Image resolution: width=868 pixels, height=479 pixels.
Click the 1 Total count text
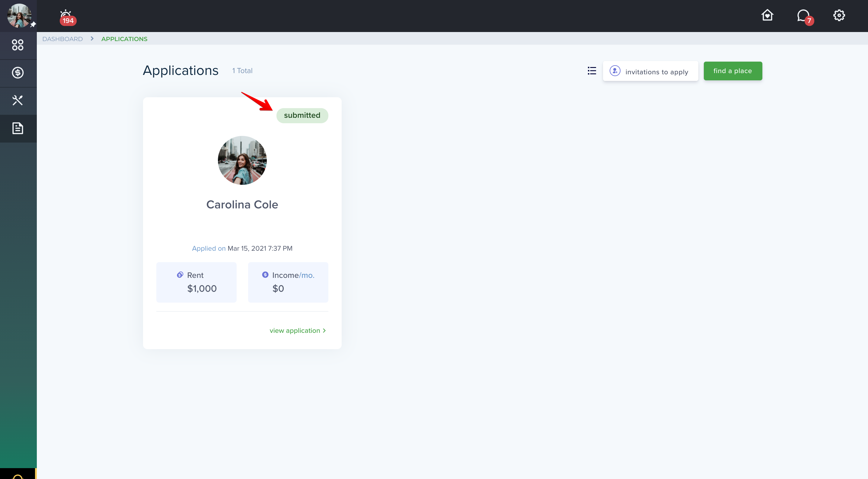[x=242, y=71]
